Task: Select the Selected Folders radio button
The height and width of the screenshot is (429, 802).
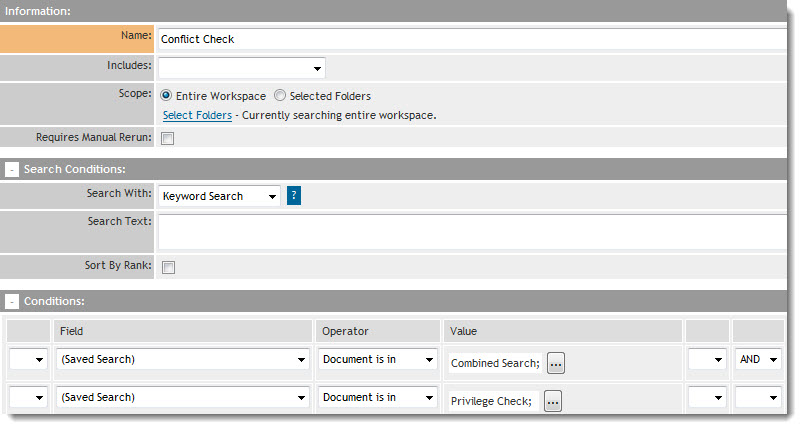Action: tap(280, 96)
